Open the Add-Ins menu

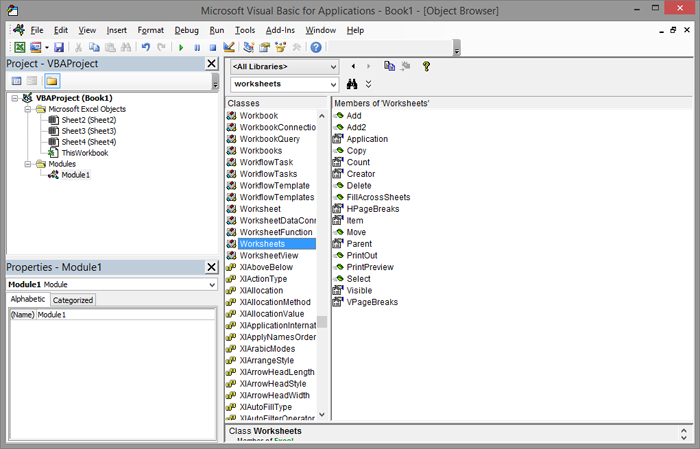coord(280,30)
